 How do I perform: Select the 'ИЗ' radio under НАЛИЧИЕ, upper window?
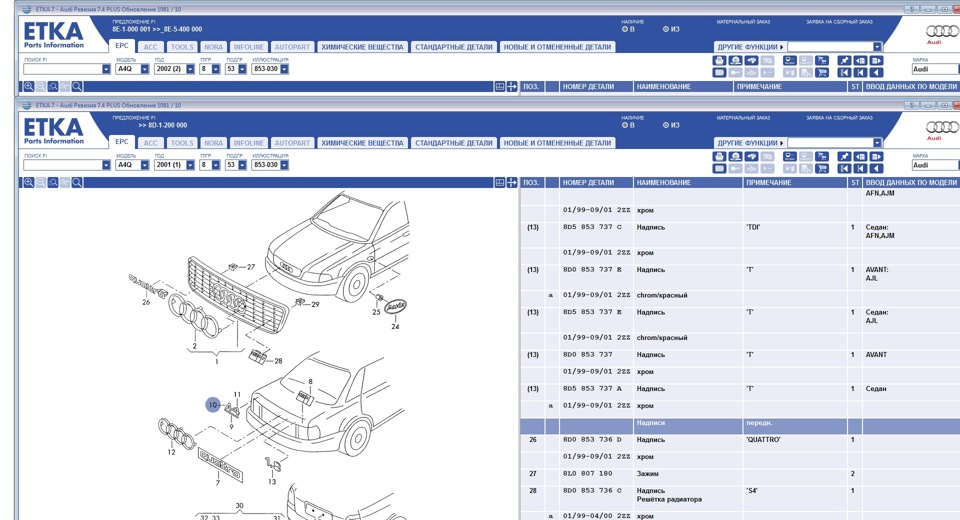[666, 29]
